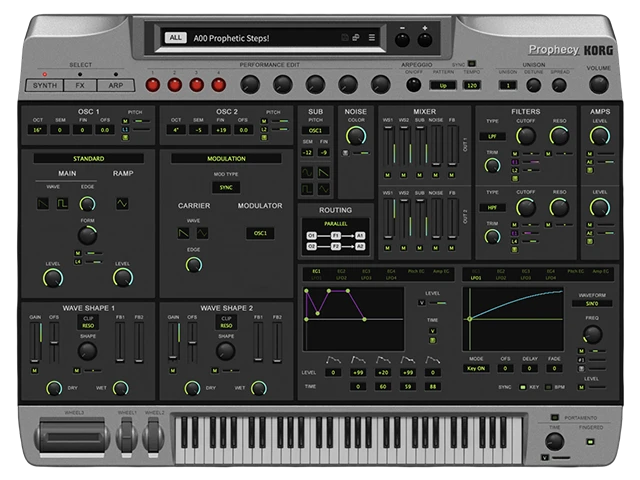Click the ALL category button
The width and height of the screenshot is (640, 480).
pyautogui.click(x=176, y=38)
